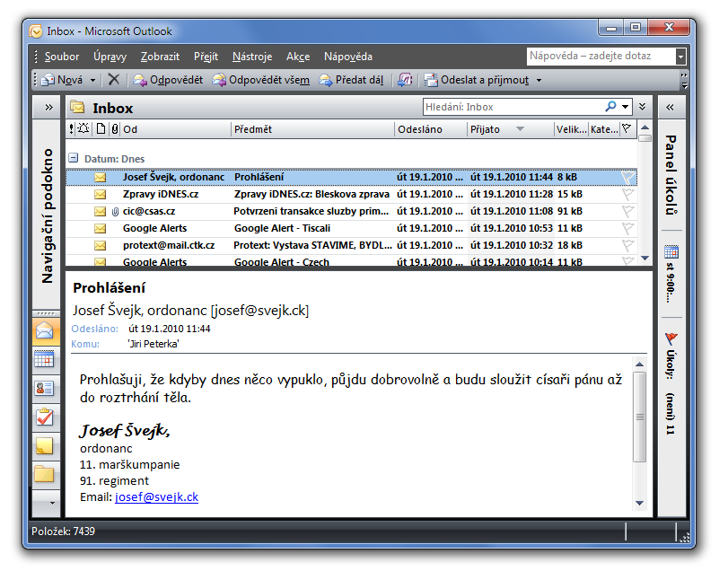Click the search magnifier icon
Image resolution: width=728 pixels, height=571 pixels.
(x=610, y=106)
